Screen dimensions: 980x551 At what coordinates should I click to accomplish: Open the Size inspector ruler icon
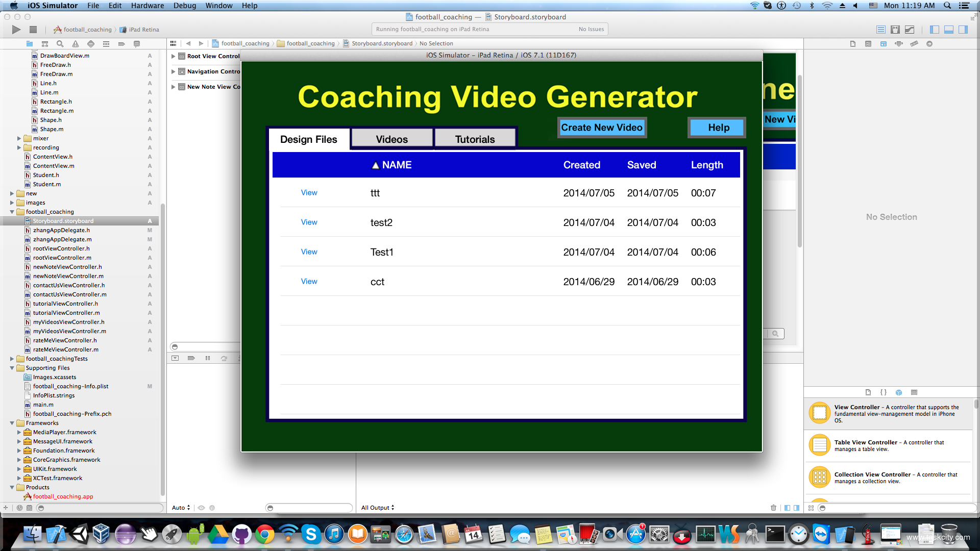click(x=914, y=44)
